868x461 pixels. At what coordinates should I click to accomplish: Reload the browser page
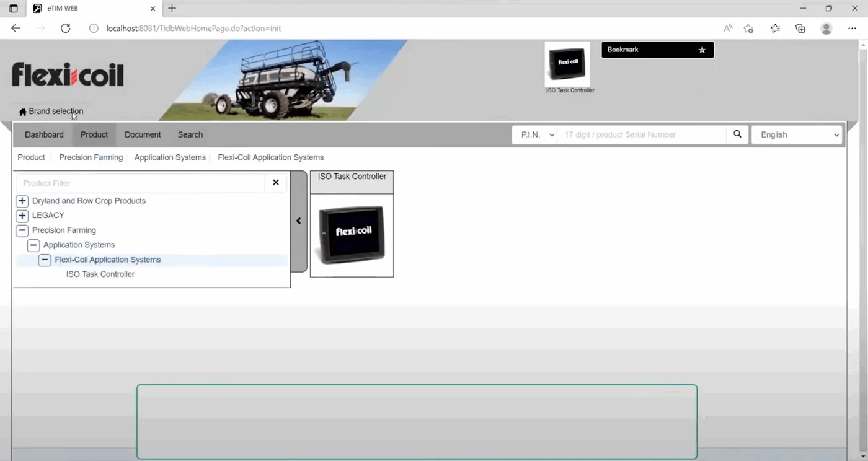[65, 28]
